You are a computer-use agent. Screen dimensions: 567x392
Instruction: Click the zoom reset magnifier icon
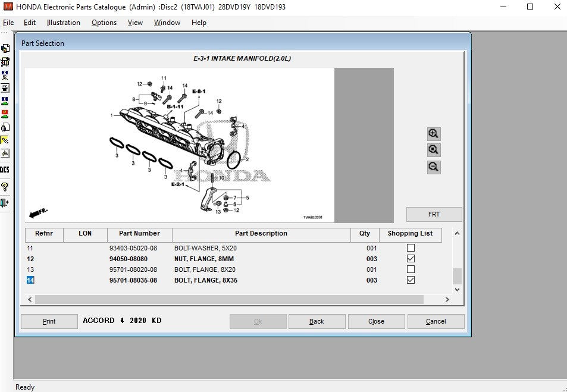click(434, 150)
